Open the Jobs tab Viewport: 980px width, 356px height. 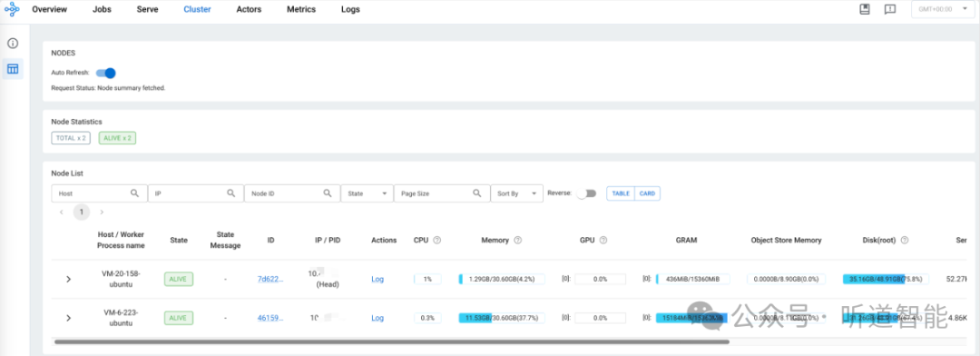pyautogui.click(x=102, y=9)
